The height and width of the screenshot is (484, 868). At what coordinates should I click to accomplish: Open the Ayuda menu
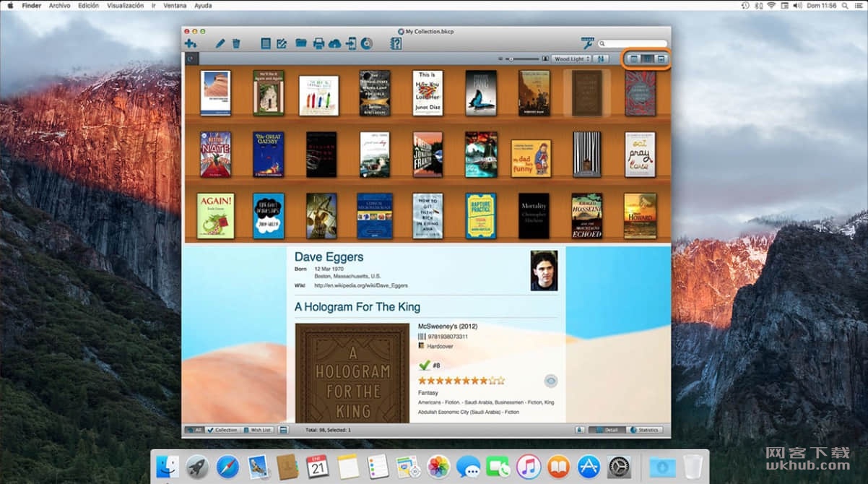203,5
